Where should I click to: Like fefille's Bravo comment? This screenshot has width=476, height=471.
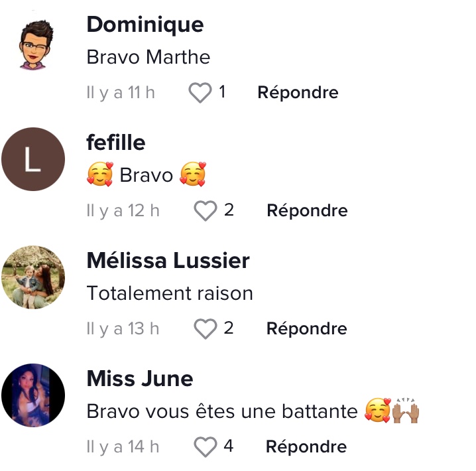[x=206, y=211]
